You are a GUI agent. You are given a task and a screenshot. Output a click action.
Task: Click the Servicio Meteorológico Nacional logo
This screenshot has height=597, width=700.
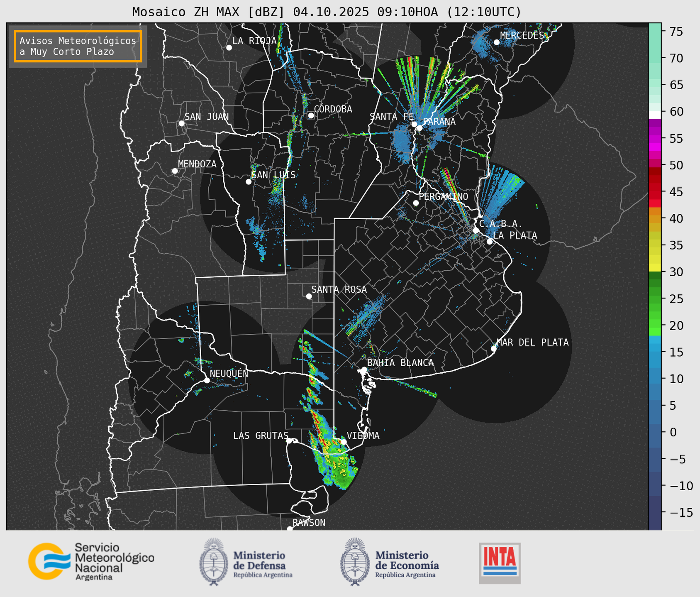[90, 561]
